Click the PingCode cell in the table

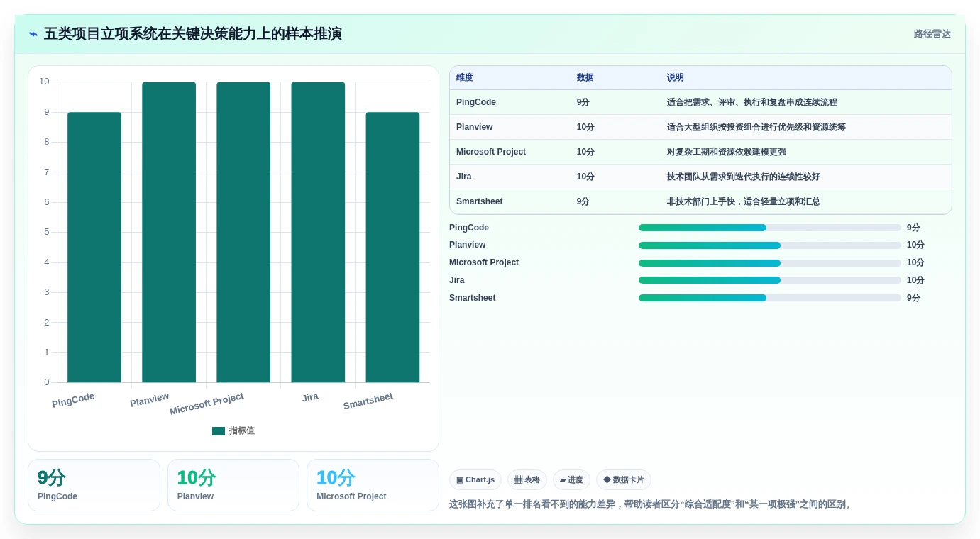(476, 102)
